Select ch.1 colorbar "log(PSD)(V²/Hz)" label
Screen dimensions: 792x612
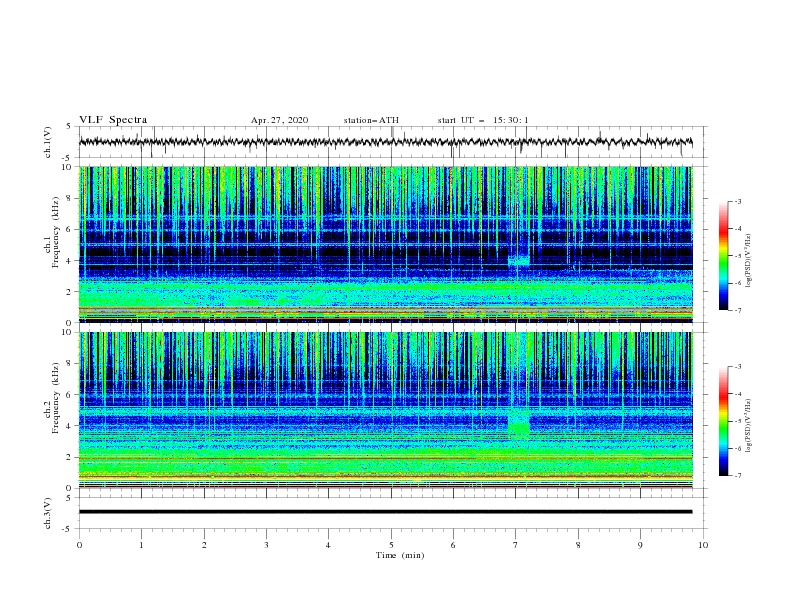749,261
